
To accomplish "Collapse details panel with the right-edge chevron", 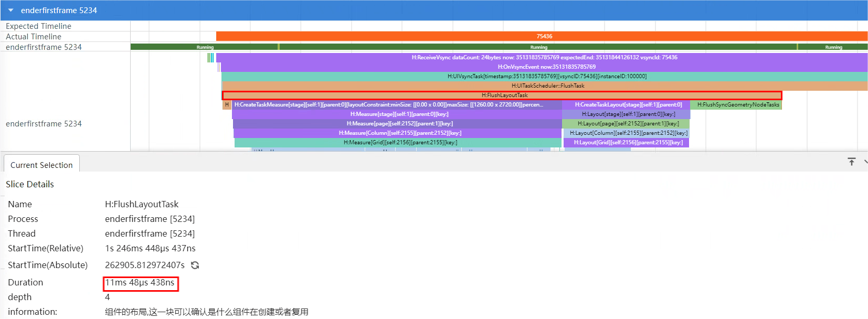I will click(x=865, y=162).
